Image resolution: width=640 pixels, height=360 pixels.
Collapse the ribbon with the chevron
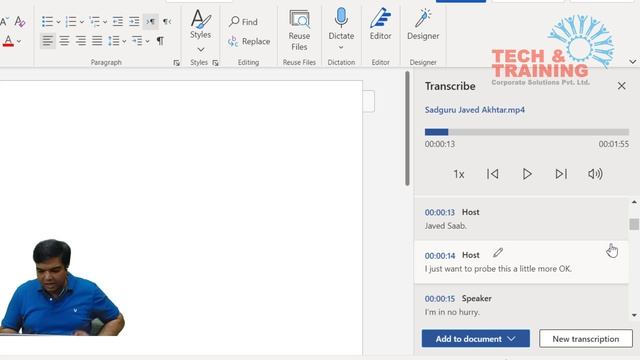(x=633, y=62)
